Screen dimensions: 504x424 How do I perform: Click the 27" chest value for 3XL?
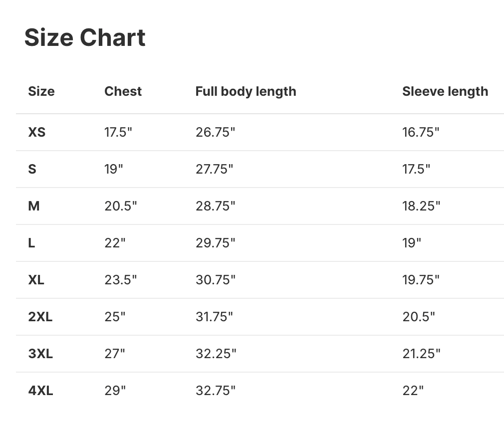115,354
